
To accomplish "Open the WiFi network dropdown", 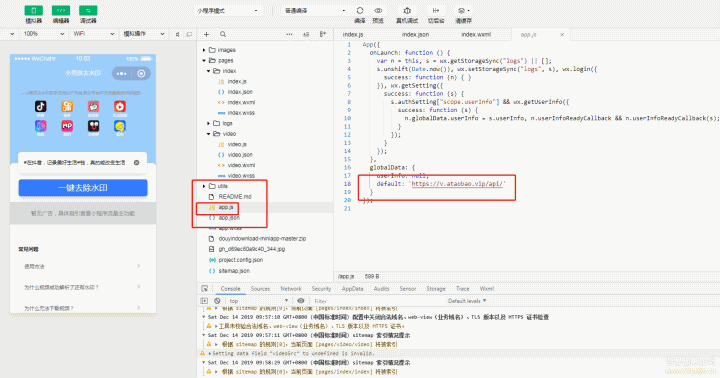I will click(93, 34).
